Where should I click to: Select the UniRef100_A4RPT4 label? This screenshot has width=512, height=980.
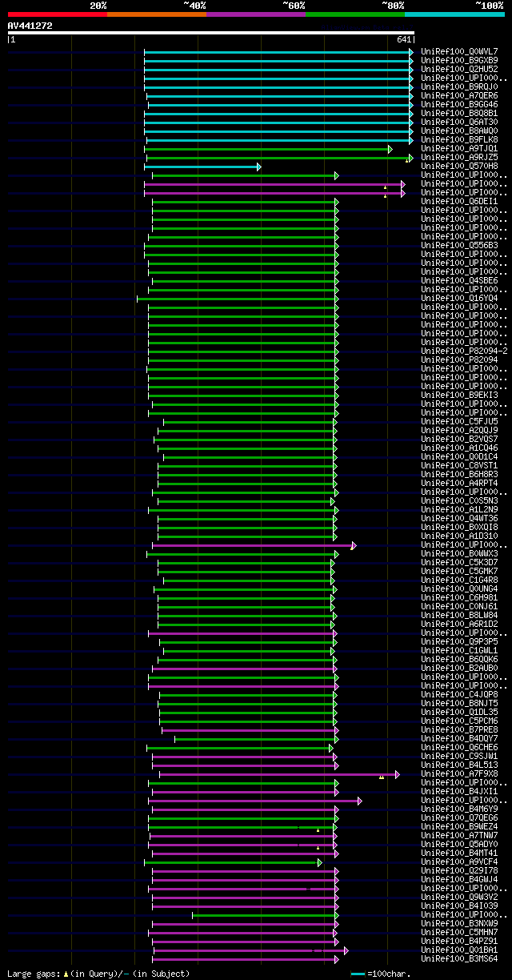(459, 483)
